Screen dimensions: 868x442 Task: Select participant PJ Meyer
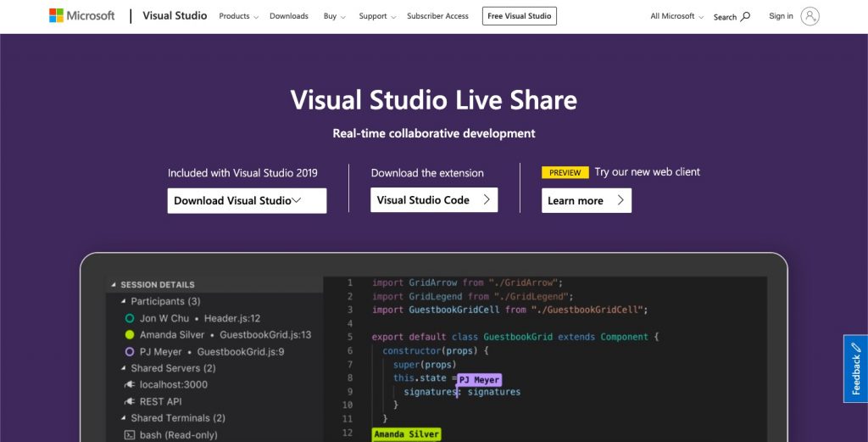pos(160,352)
